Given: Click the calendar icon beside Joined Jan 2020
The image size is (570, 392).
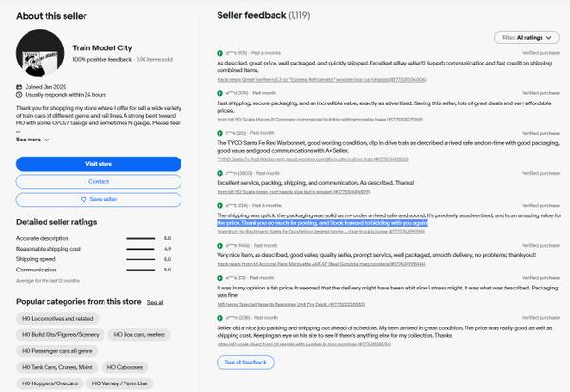Looking at the screenshot, I should click(x=20, y=88).
